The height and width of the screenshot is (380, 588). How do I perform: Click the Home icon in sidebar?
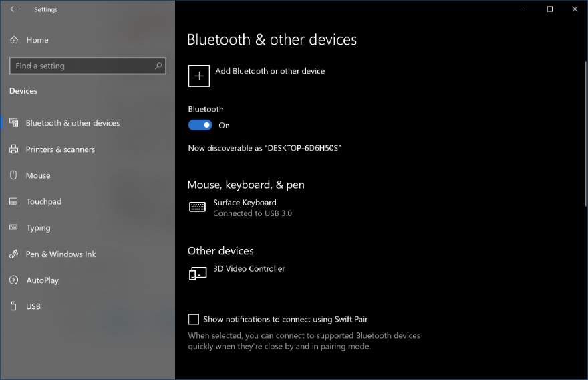pyautogui.click(x=14, y=40)
